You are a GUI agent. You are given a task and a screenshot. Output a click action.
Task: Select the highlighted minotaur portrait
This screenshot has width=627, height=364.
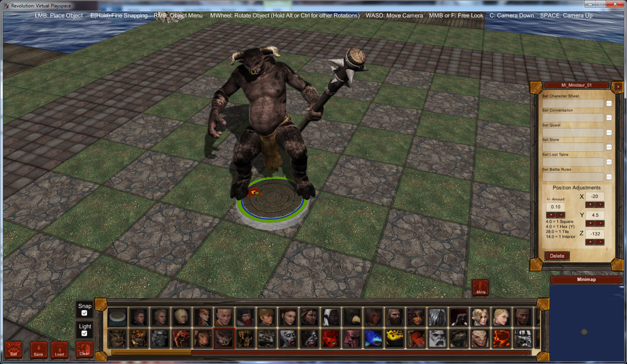224,338
